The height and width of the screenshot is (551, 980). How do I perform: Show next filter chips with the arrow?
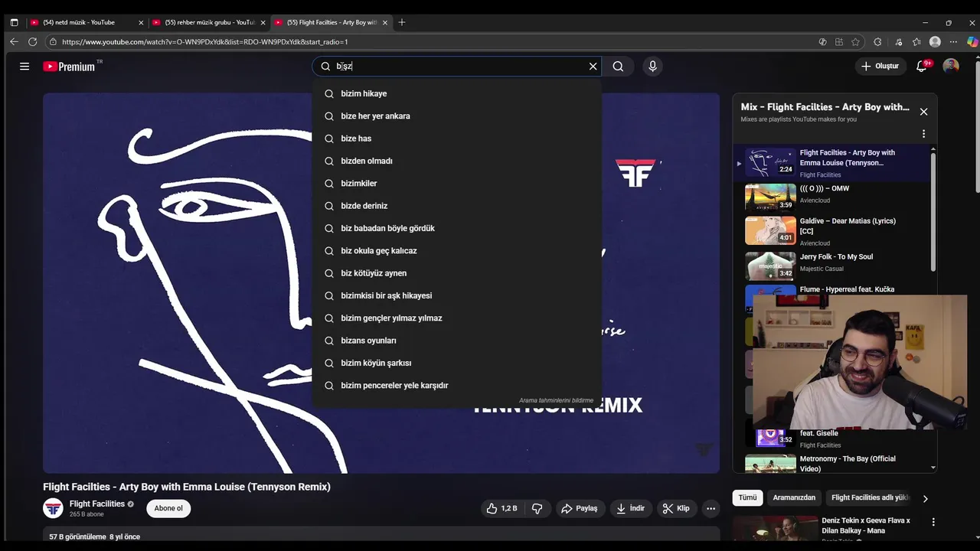pyautogui.click(x=925, y=498)
